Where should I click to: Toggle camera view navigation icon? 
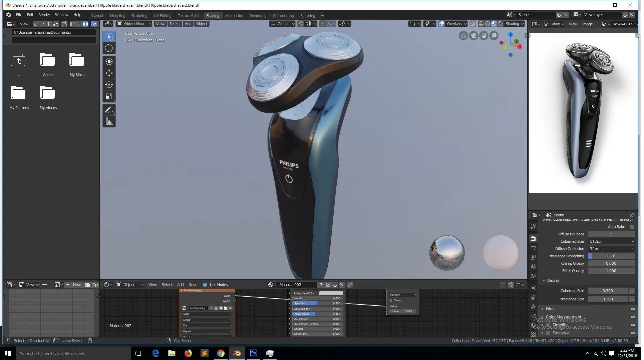point(473,36)
